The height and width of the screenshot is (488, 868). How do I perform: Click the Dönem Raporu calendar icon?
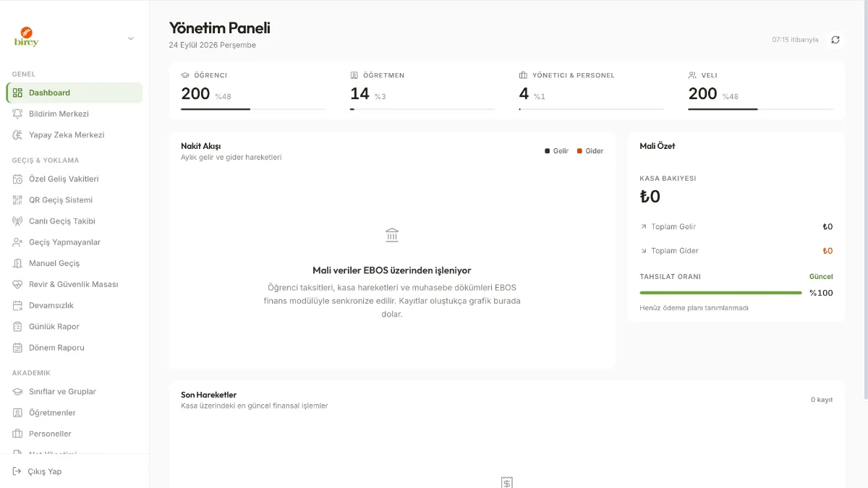18,348
